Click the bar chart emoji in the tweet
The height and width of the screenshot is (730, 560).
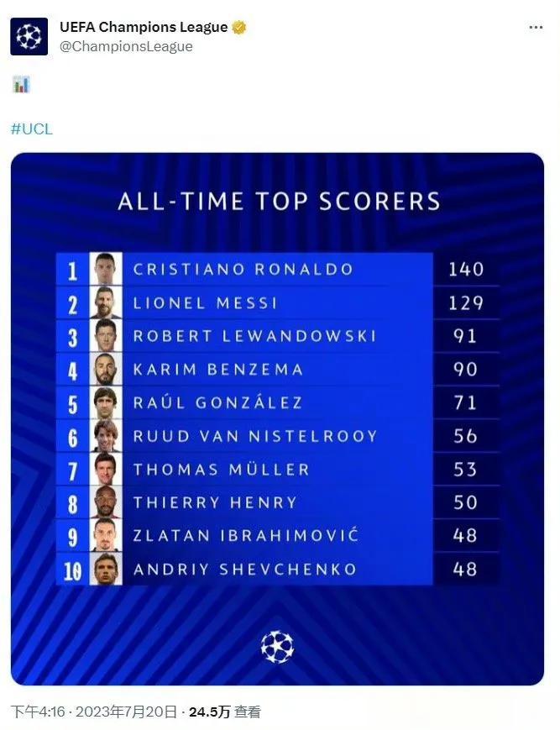coord(21,85)
